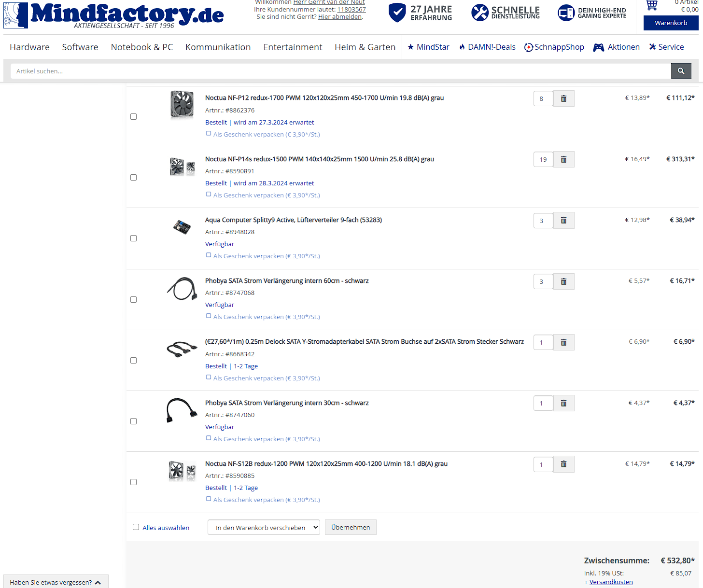Viewport: 703px width, 588px height.
Task: Open the Noctua NF-P14s product thumbnail
Action: [182, 167]
